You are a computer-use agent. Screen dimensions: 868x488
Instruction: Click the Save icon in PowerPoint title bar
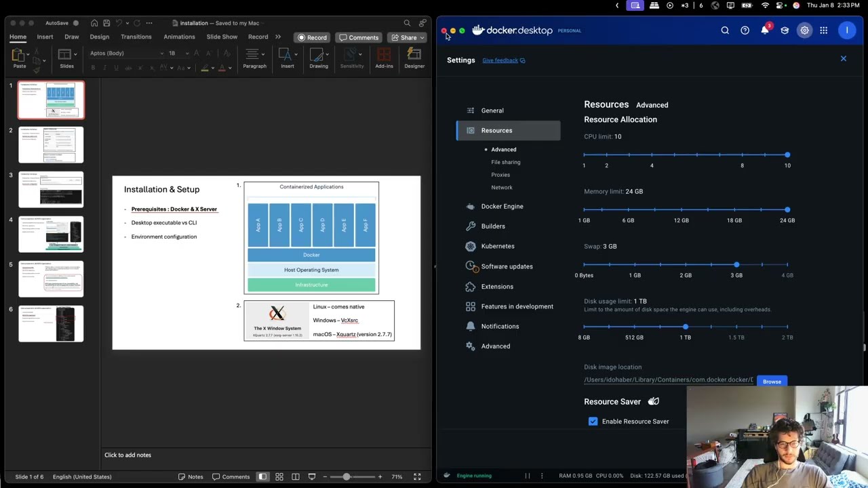(106, 23)
